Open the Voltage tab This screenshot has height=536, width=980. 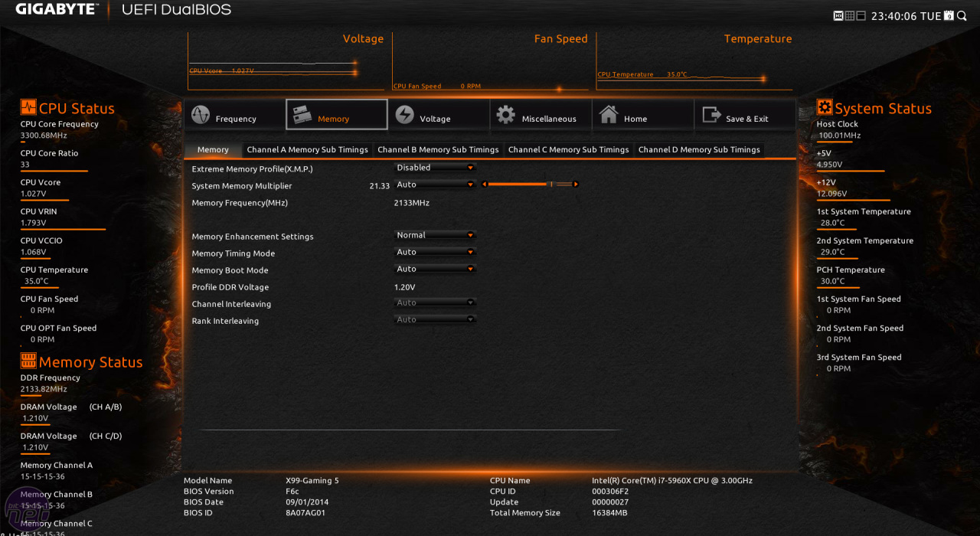click(439, 115)
